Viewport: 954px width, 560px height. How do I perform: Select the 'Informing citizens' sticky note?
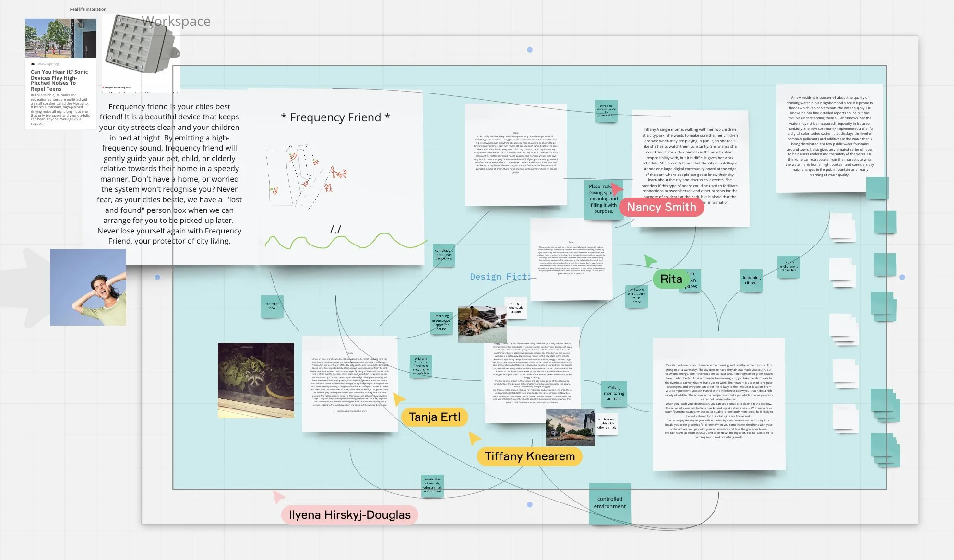pos(751,280)
